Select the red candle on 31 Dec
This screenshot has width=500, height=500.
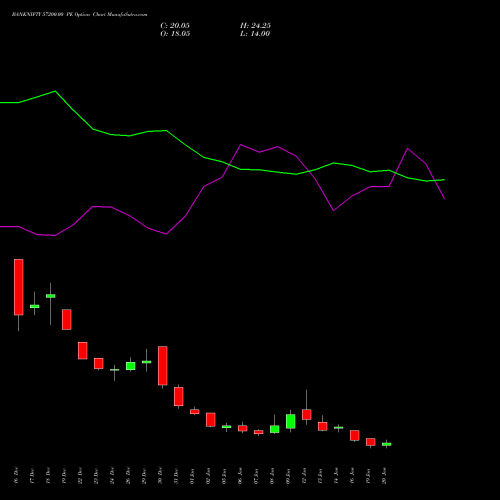tap(179, 396)
